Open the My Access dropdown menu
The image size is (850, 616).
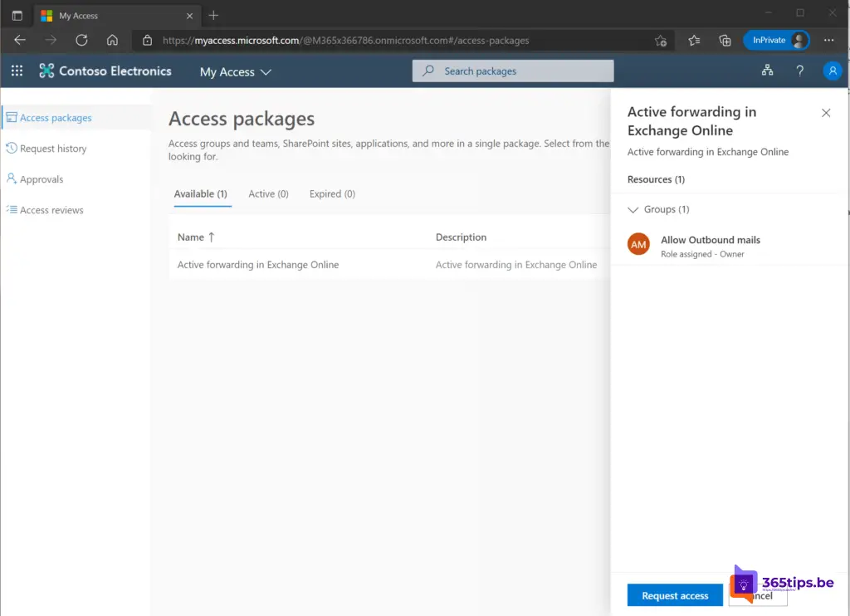[x=236, y=72]
